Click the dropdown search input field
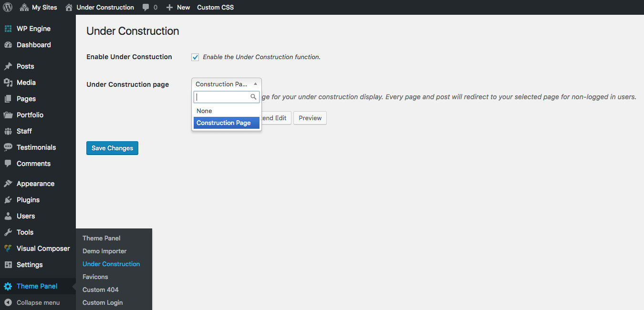Screen dimensions: 644x310 pos(227,97)
